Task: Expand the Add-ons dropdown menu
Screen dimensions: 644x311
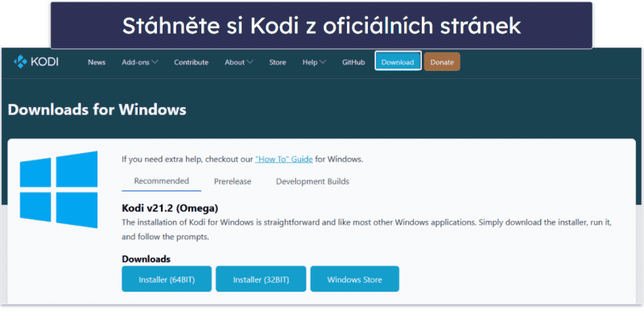Action: 140,63
